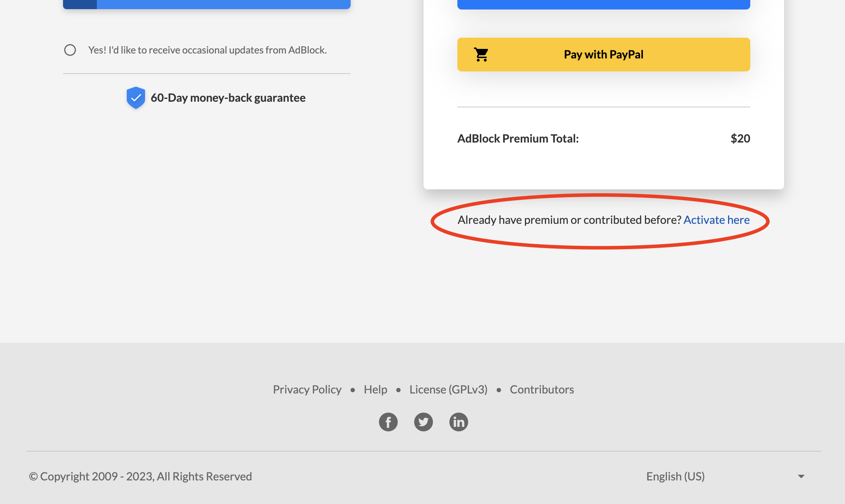Click the AdBlock Premium Total row
The height and width of the screenshot is (504, 845).
click(x=518, y=138)
